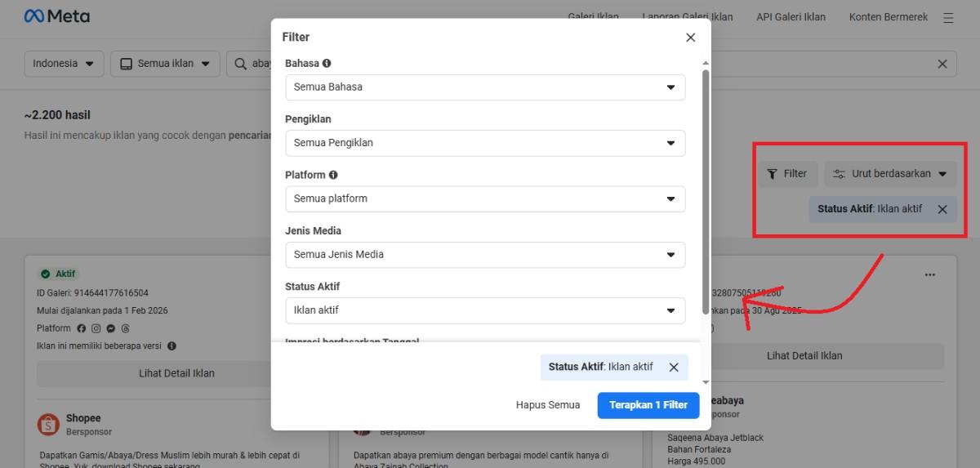Expand the Semua Pengiklan dropdown

(x=485, y=143)
